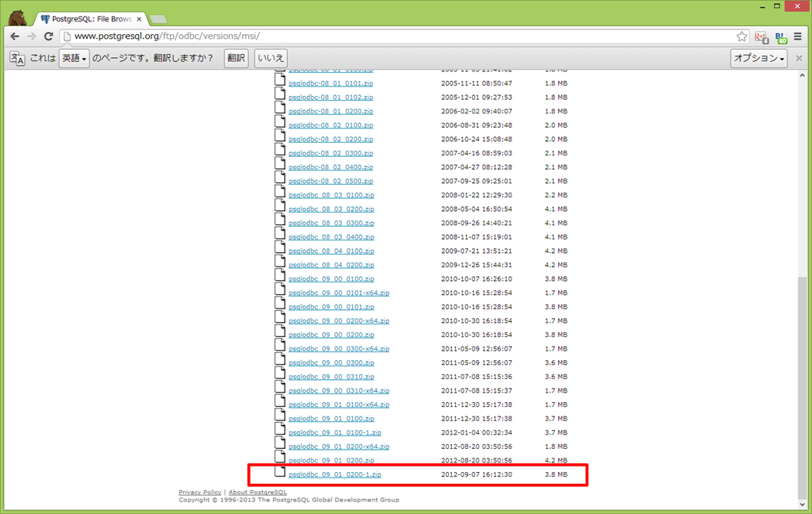Click the vertical scrollbar thumb
Image resolution: width=812 pixels, height=514 pixels.
tap(802, 386)
